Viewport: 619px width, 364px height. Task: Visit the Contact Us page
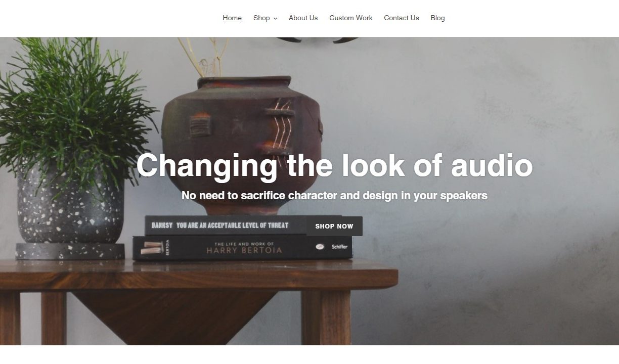[x=401, y=18]
